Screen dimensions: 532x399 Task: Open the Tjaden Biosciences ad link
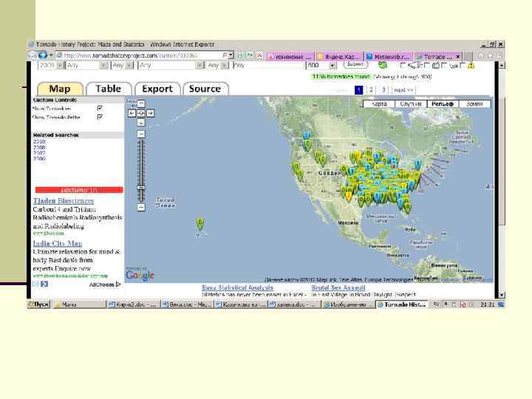click(64, 201)
